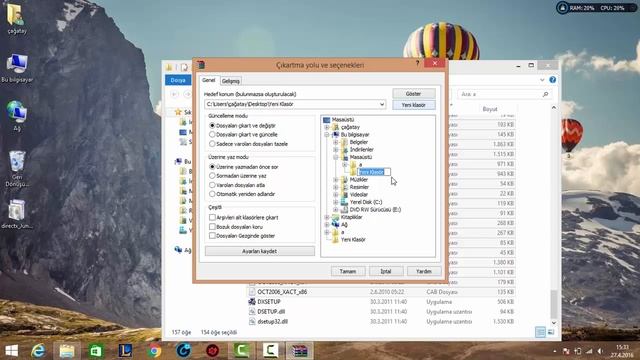Open the Geri Dönüşüm recycle bin icon
This screenshot has height=360, width=640.
[x=17, y=169]
